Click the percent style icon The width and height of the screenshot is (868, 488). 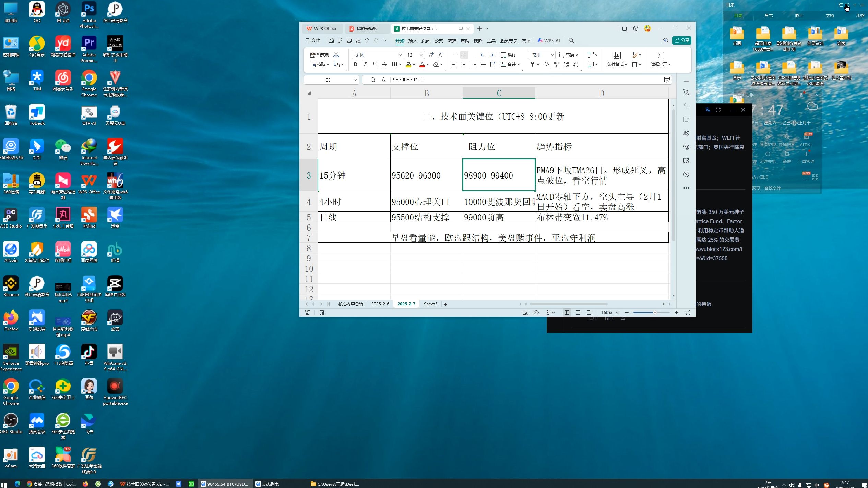pos(547,64)
